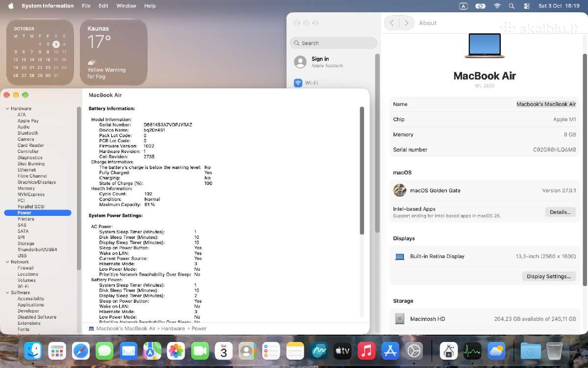Image resolution: width=588 pixels, height=368 pixels.
Task: Collapse the Hardware tree section
Action: (x=7, y=108)
